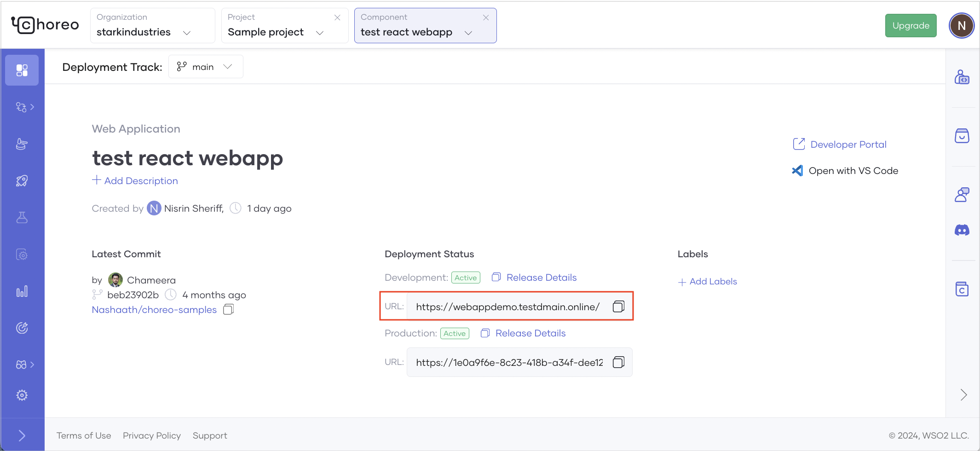
Task: Open the Deployment Track main branch dropdown
Action: pos(205,67)
